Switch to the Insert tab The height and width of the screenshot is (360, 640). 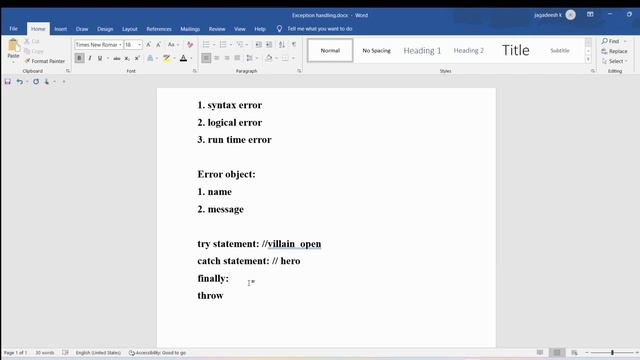pos(60,29)
